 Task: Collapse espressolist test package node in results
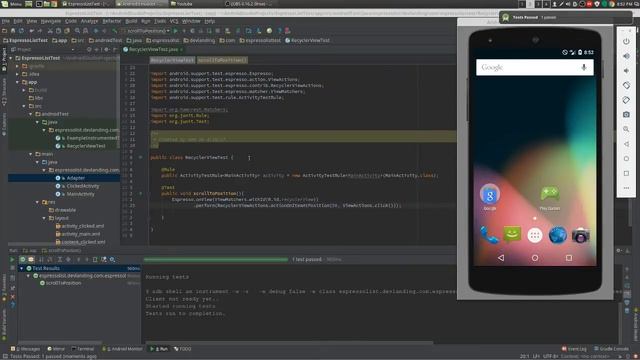29,276
